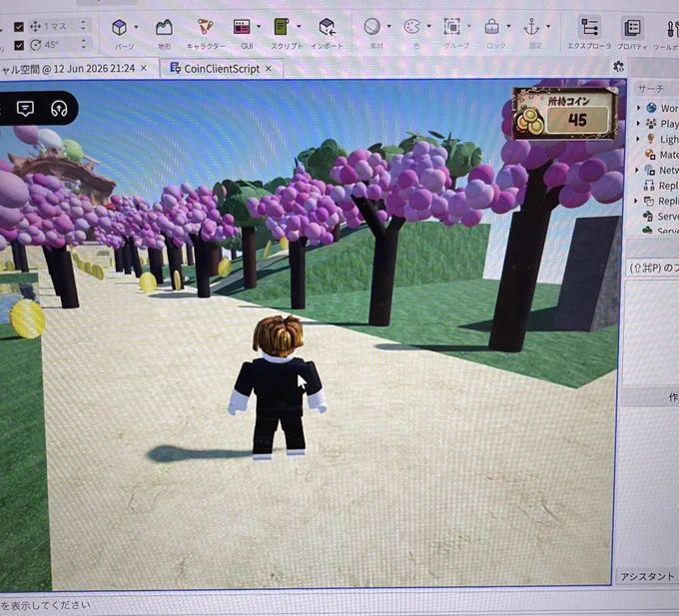Toggle the エクスプローラ (Explorer) panel

[x=589, y=27]
